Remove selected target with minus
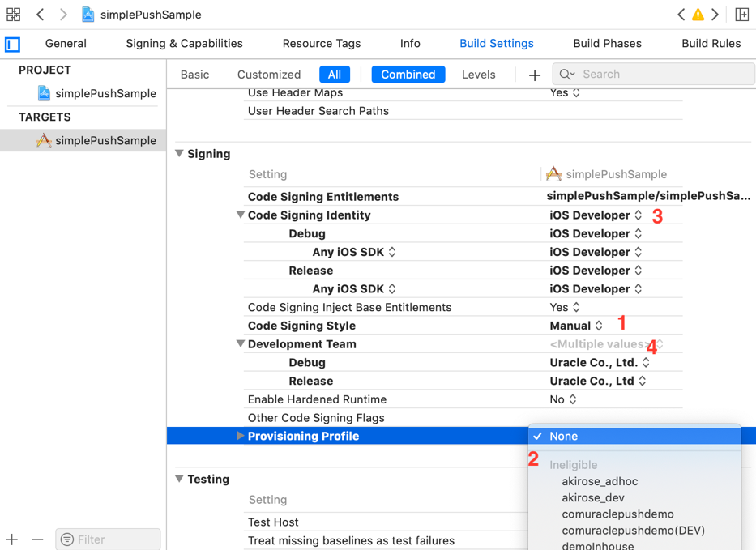 click(x=37, y=539)
